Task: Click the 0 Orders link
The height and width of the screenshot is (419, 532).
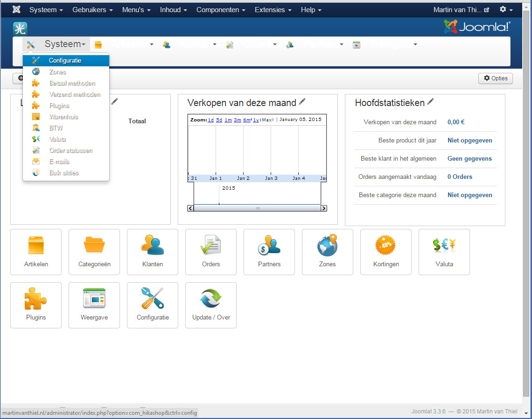Action: click(460, 177)
